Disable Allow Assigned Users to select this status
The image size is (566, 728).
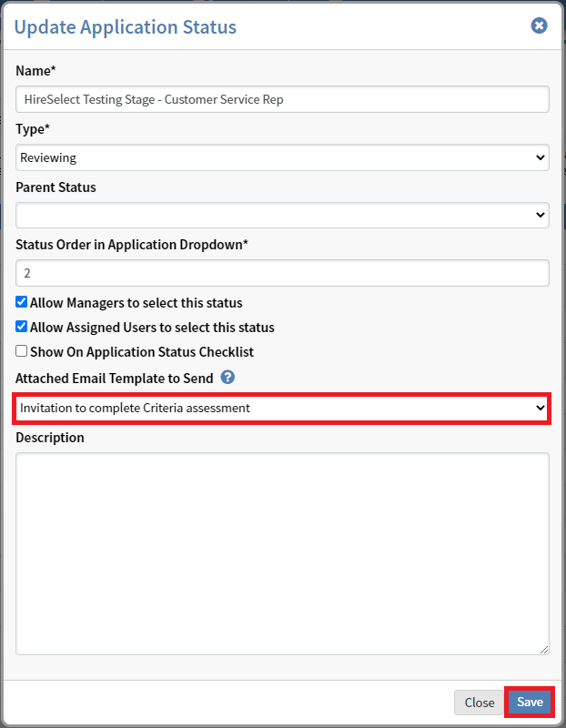pyautogui.click(x=22, y=327)
